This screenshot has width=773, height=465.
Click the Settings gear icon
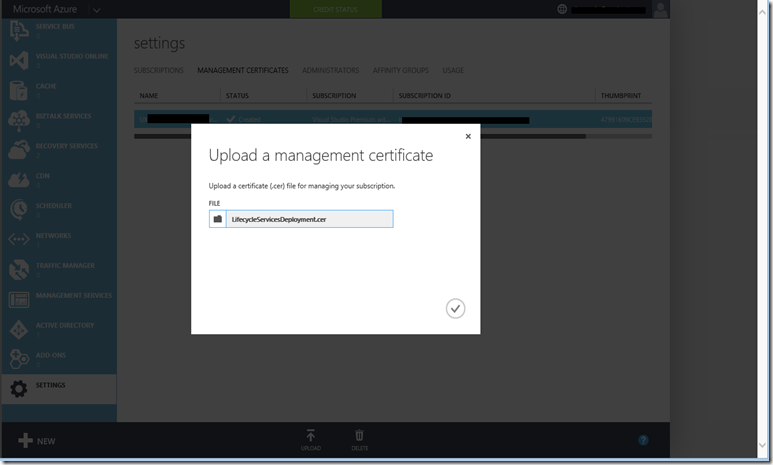coord(19,389)
